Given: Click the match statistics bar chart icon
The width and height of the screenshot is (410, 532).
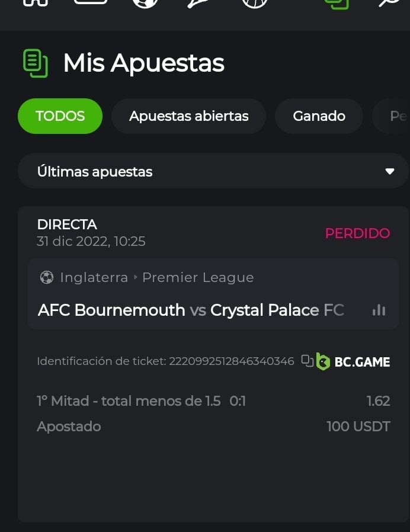Looking at the screenshot, I should tap(379, 310).
